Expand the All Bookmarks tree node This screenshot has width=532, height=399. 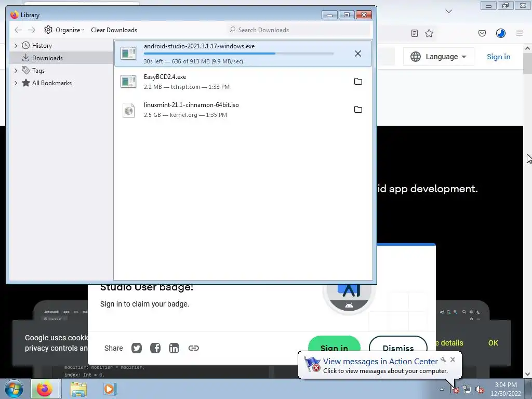[16, 83]
